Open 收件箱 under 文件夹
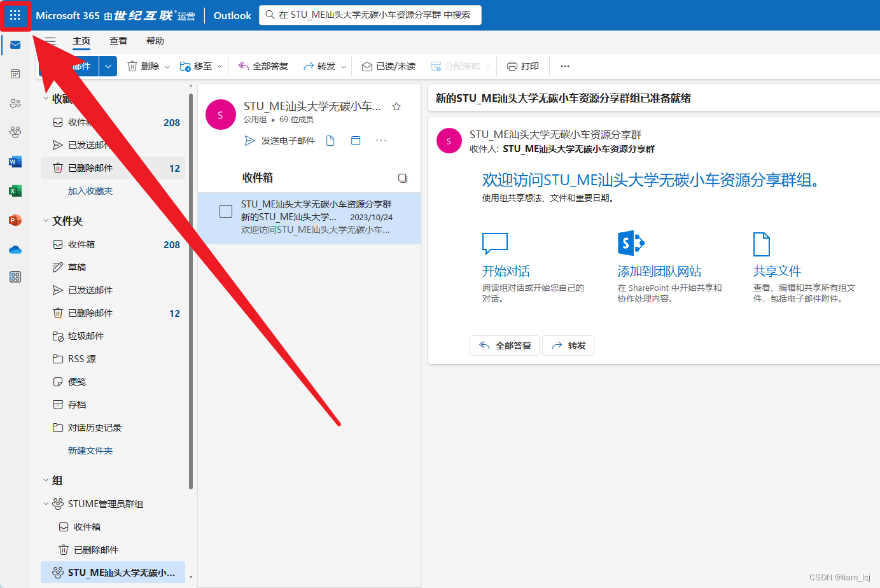Image resolution: width=880 pixels, height=588 pixels. [x=113, y=244]
